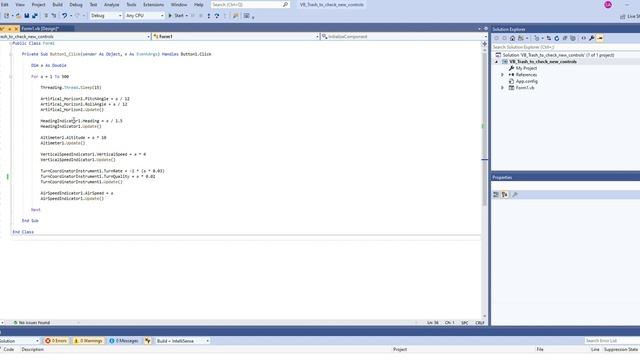The image size is (640, 360).
Task: Click the Undo arrow icon
Action: coord(64,16)
